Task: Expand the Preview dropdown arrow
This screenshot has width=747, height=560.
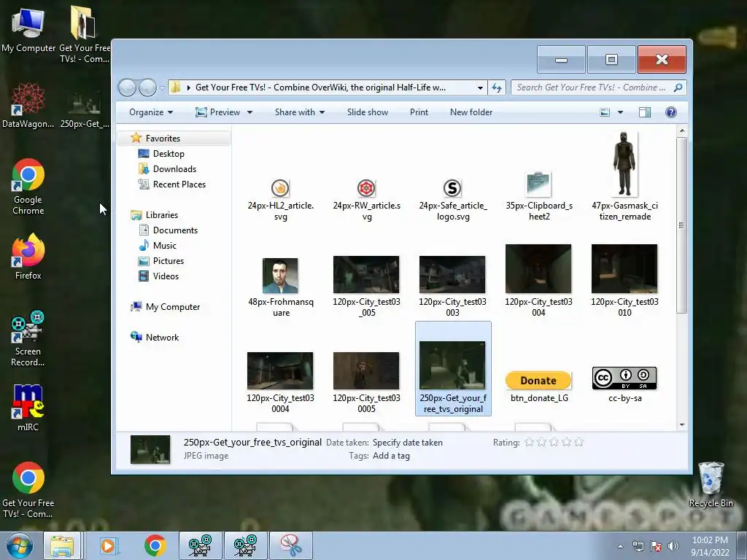Action: (x=249, y=112)
